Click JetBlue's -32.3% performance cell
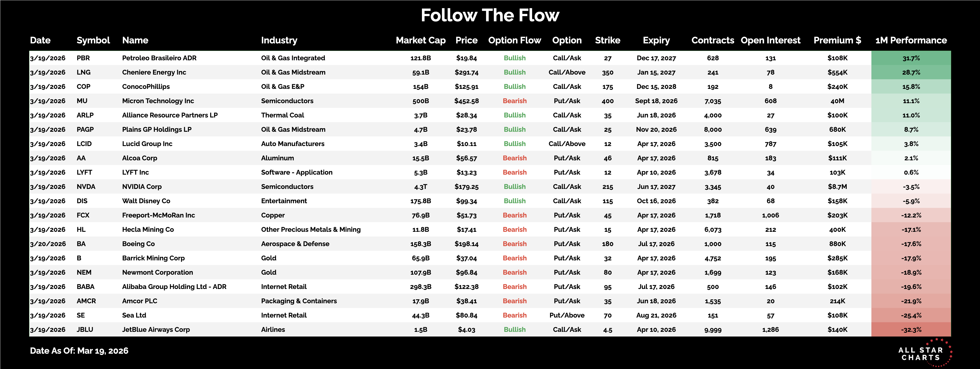Screen dimensions: 980x369 pos(911,330)
